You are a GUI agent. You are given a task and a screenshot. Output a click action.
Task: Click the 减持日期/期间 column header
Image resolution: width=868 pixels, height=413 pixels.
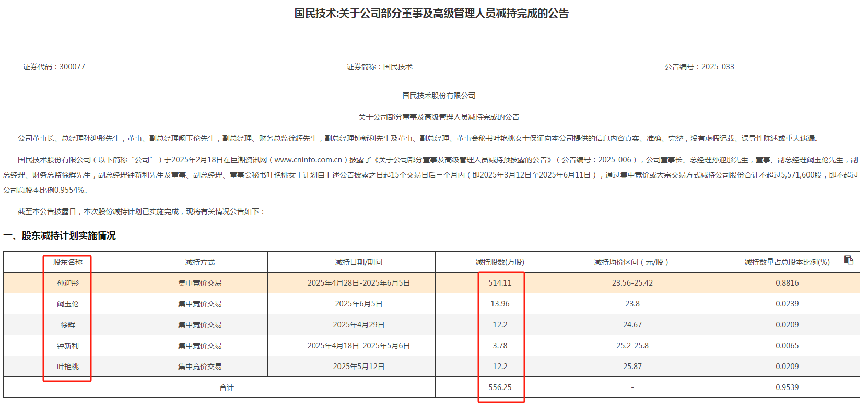[x=359, y=262]
